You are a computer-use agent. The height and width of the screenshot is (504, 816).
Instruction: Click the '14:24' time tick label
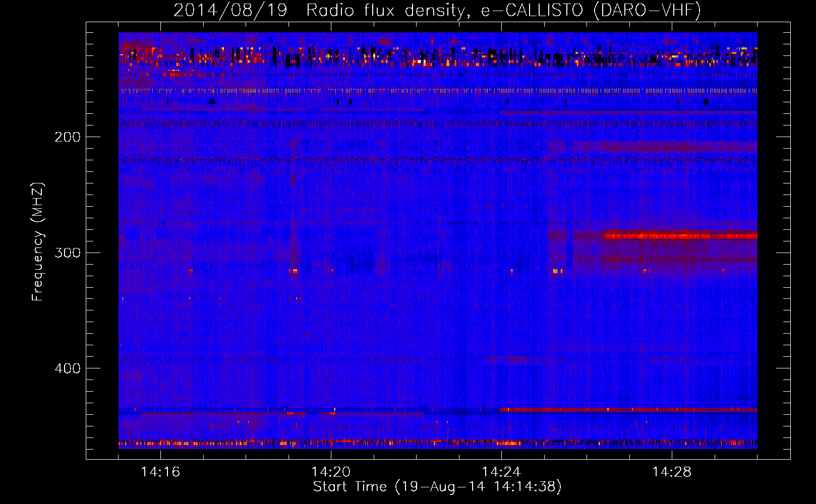point(501,472)
